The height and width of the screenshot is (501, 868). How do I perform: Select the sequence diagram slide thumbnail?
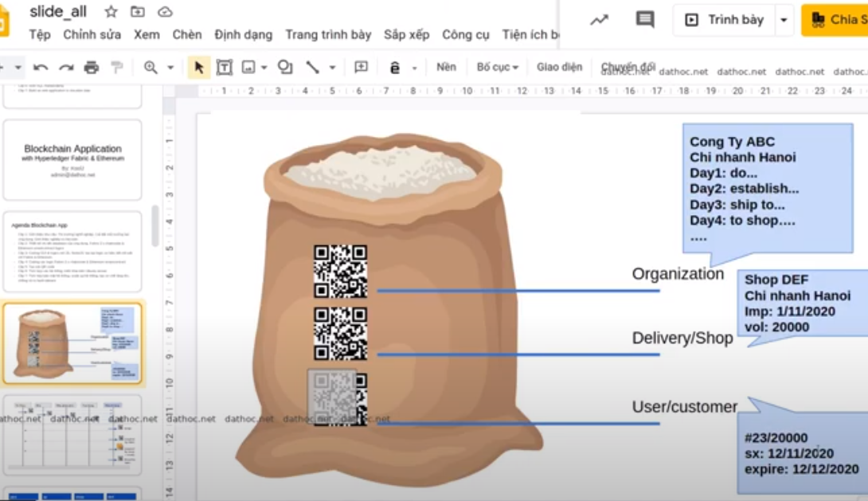pyautogui.click(x=72, y=435)
